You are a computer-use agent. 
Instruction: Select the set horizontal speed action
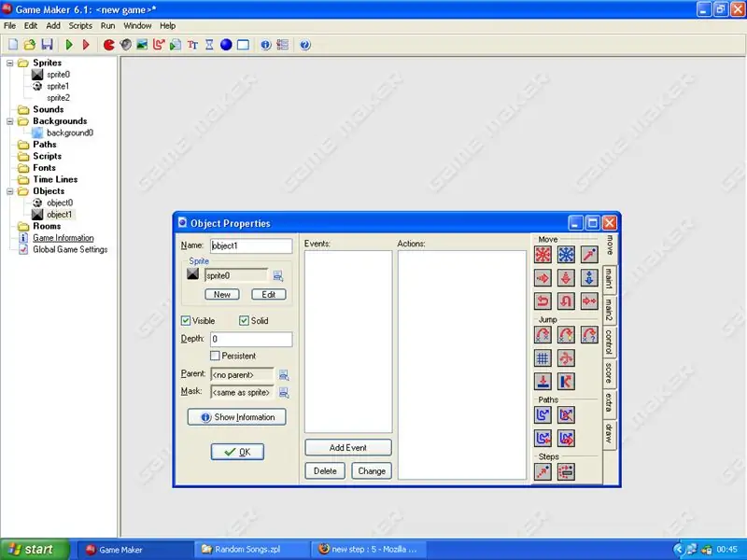[x=543, y=277]
